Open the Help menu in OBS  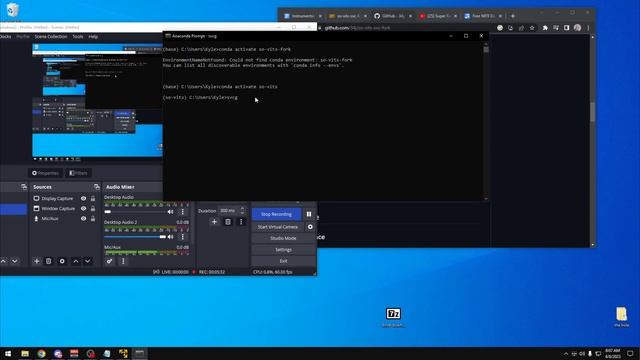tap(93, 37)
